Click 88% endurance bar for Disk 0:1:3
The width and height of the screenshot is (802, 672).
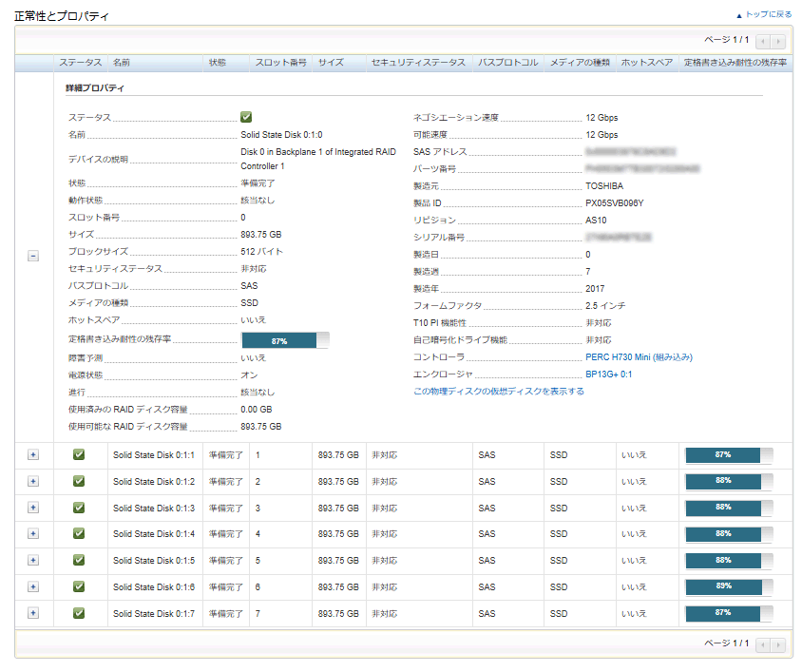pos(730,508)
